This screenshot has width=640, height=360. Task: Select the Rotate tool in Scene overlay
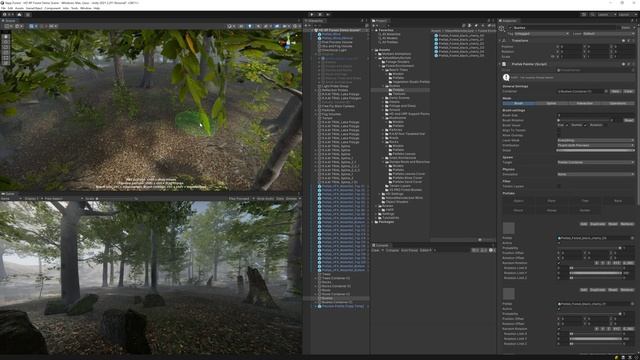pyautogui.click(x=6, y=47)
